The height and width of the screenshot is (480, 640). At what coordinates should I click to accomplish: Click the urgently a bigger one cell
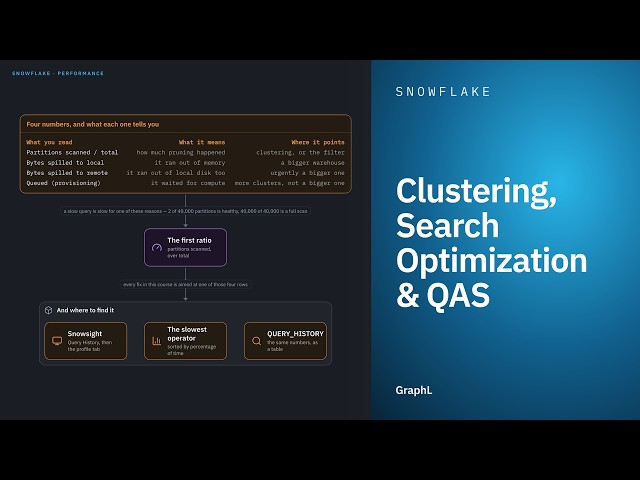coord(307,173)
